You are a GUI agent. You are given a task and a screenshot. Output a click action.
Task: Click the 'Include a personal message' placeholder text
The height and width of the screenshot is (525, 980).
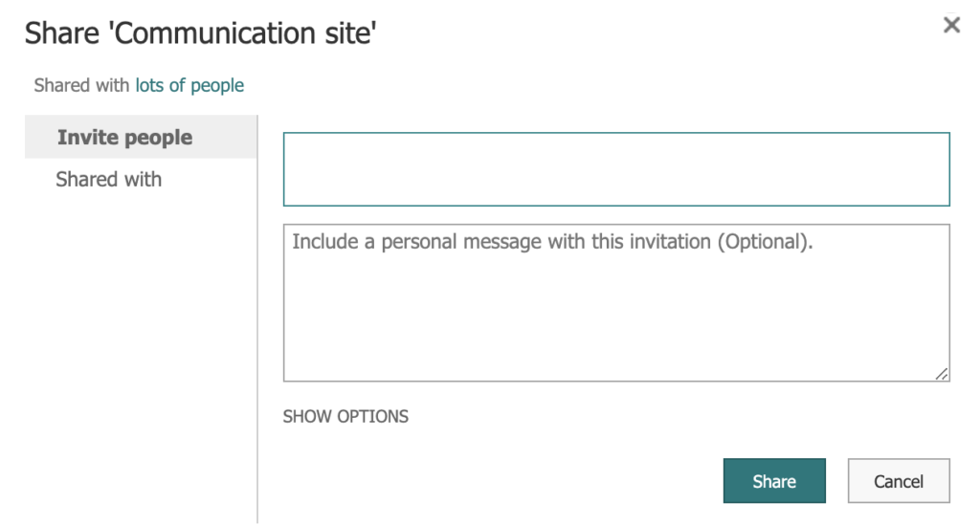[x=552, y=242]
